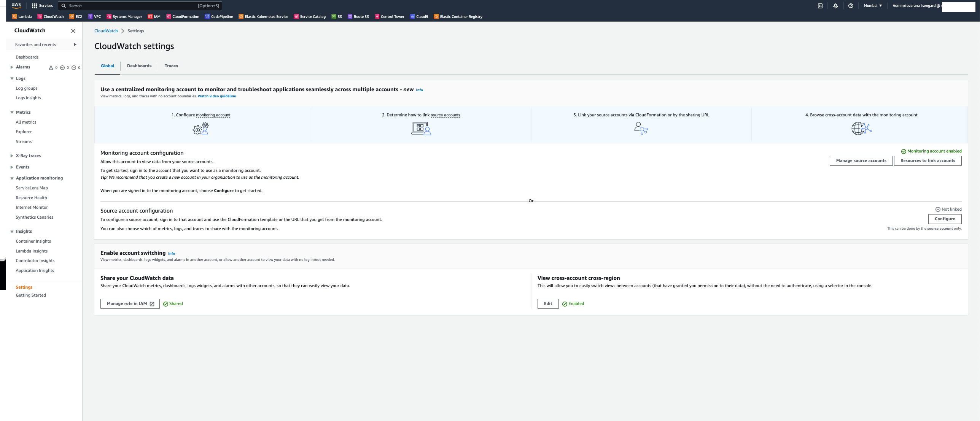Image resolution: width=980 pixels, height=421 pixels.
Task: Open the Service Catalog shortcut
Action: [x=310, y=16]
